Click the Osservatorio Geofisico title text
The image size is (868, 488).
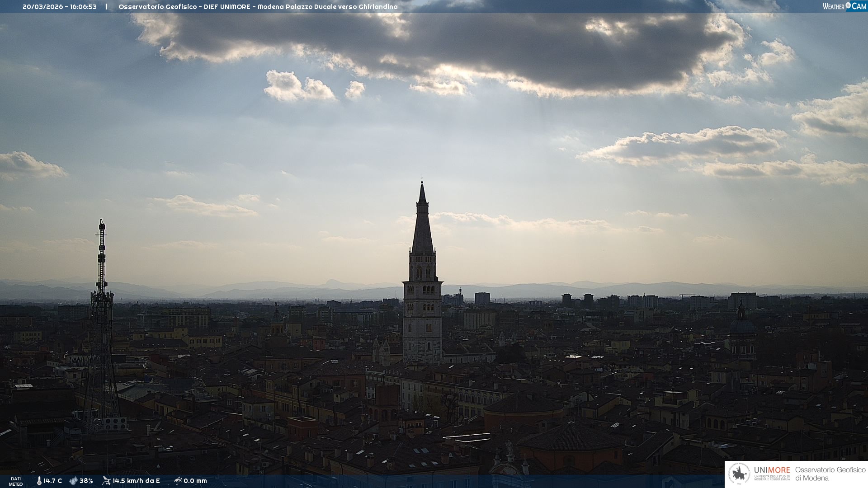click(x=157, y=7)
